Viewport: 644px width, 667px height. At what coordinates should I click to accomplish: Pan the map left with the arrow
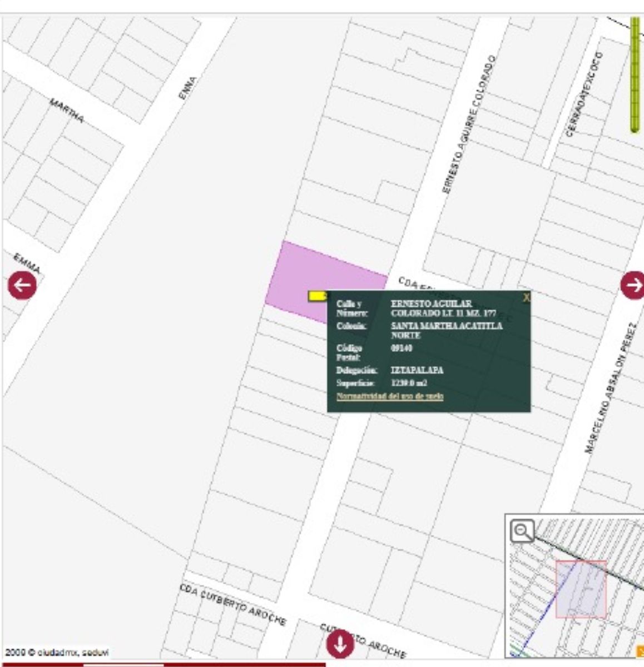pos(22,286)
